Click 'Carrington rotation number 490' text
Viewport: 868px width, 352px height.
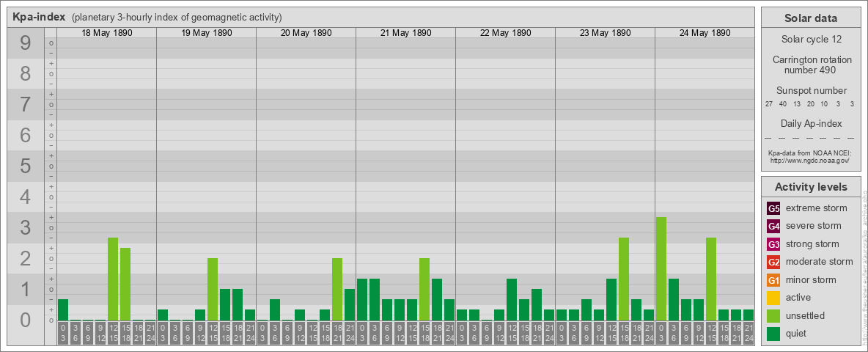pos(811,65)
